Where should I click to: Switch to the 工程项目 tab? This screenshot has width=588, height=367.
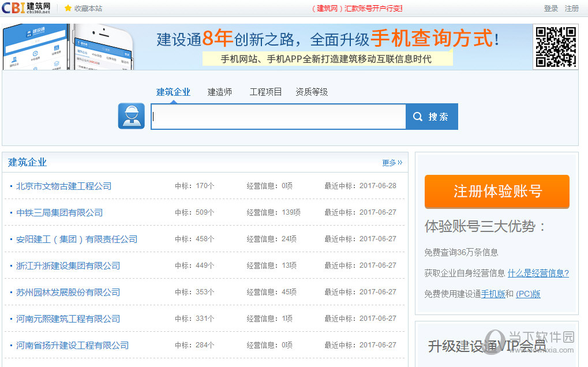pos(265,91)
